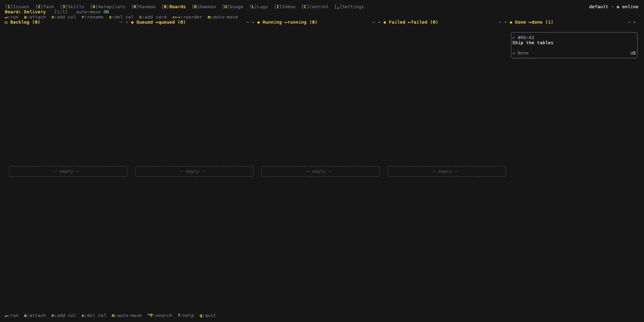644x322 pixels.
Task: Click the rename shortcut in the top hint bar
Action: 93,17
